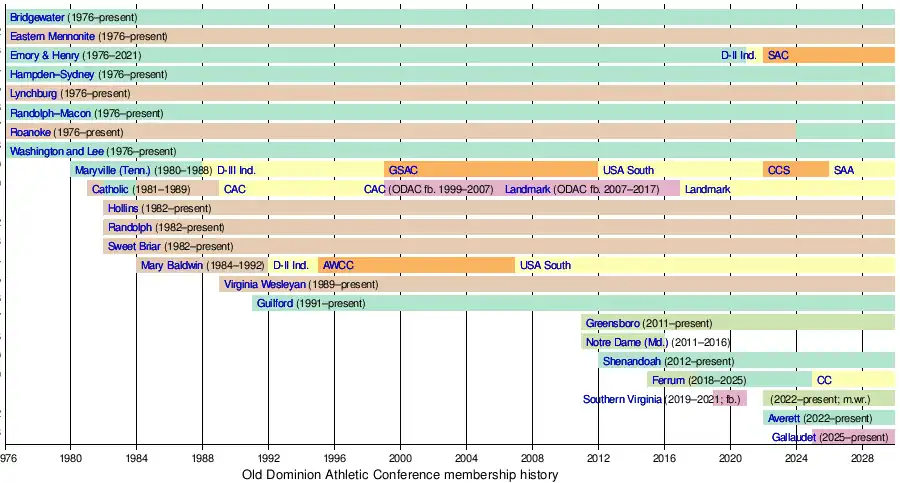Click the Washington and Lee link

coord(57,151)
